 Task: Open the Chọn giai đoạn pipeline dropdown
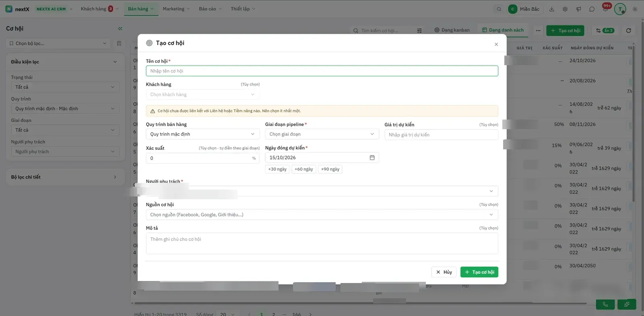click(322, 134)
